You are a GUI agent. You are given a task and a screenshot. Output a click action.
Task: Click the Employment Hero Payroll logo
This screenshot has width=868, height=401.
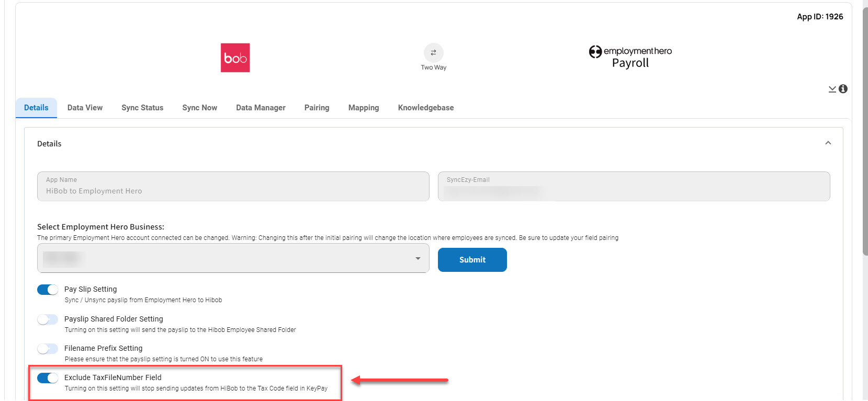[x=630, y=57]
